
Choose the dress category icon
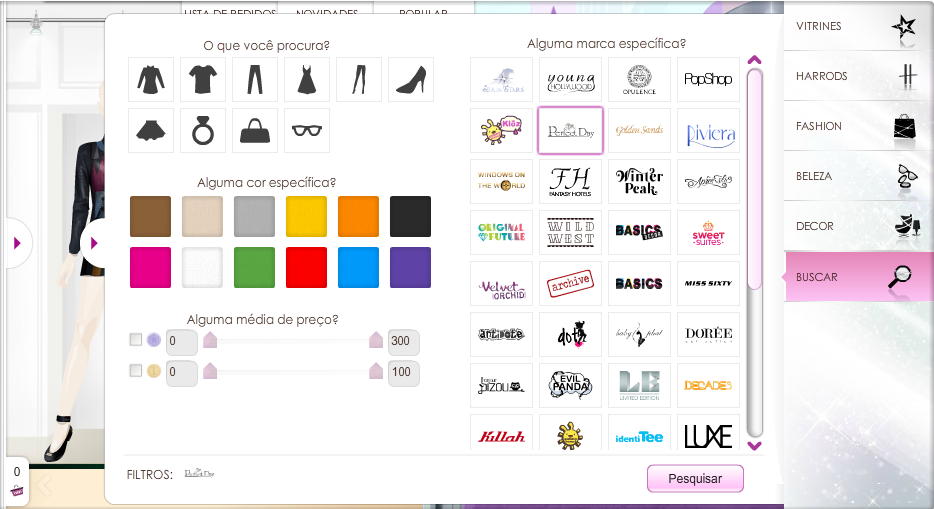tap(307, 80)
